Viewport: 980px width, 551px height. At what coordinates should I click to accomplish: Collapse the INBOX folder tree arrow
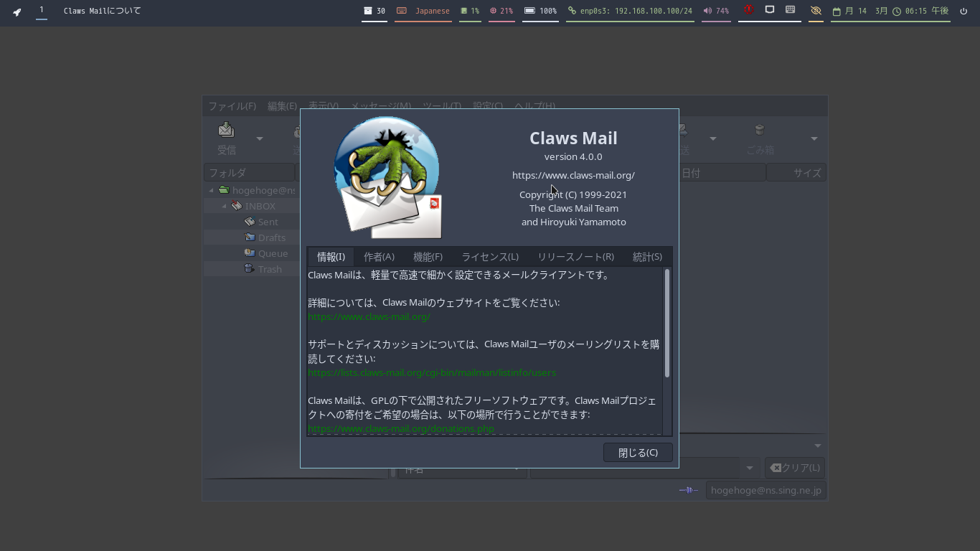coord(224,206)
